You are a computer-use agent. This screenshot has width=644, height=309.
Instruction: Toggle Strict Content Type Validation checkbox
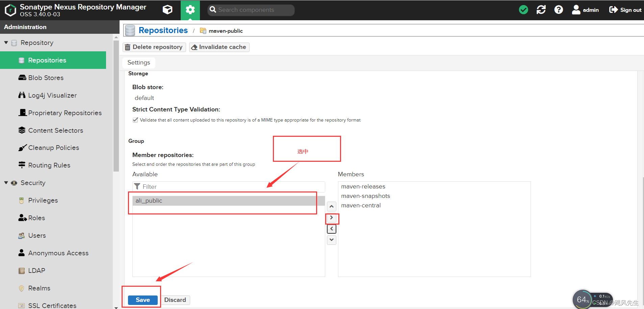point(135,120)
